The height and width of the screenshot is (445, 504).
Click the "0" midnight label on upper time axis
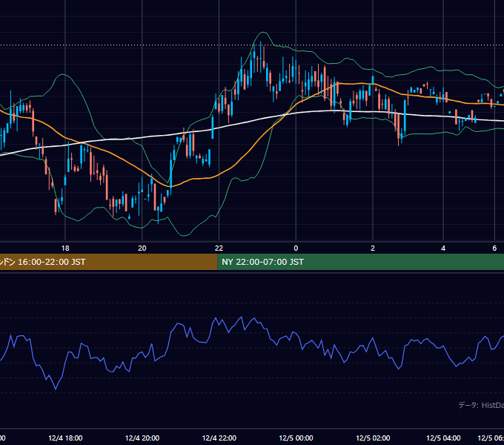pyautogui.click(x=296, y=248)
